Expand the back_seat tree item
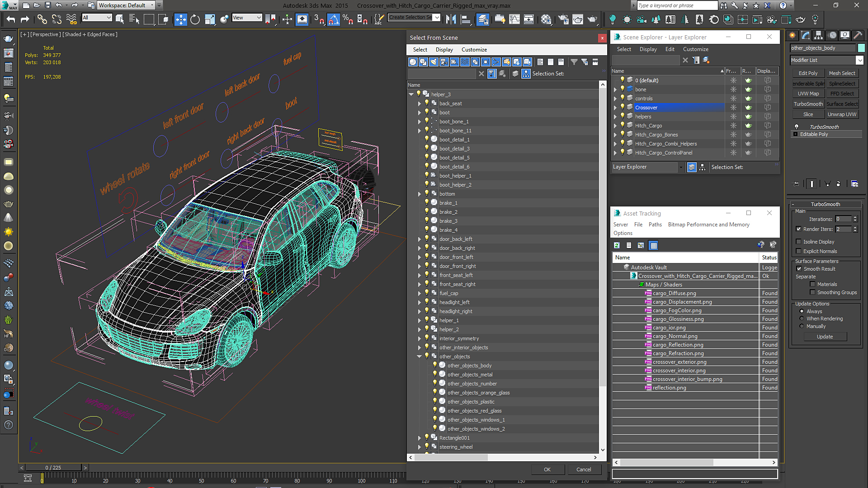Image resolution: width=868 pixels, height=488 pixels. pyautogui.click(x=419, y=103)
